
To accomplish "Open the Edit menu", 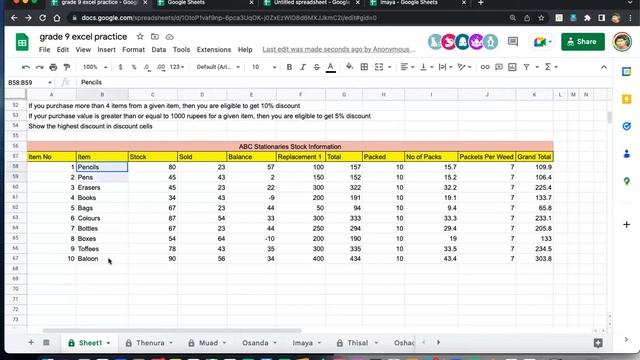I will 62,49.
